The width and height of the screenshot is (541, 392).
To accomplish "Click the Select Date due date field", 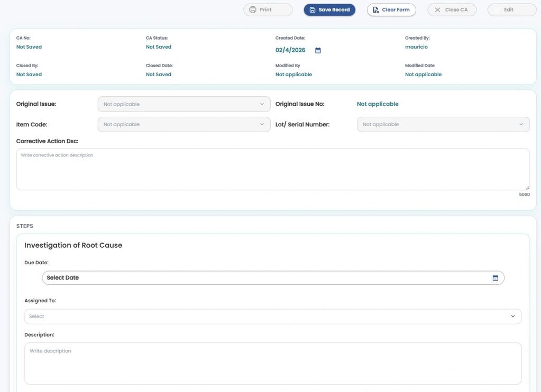I will coord(264,278).
